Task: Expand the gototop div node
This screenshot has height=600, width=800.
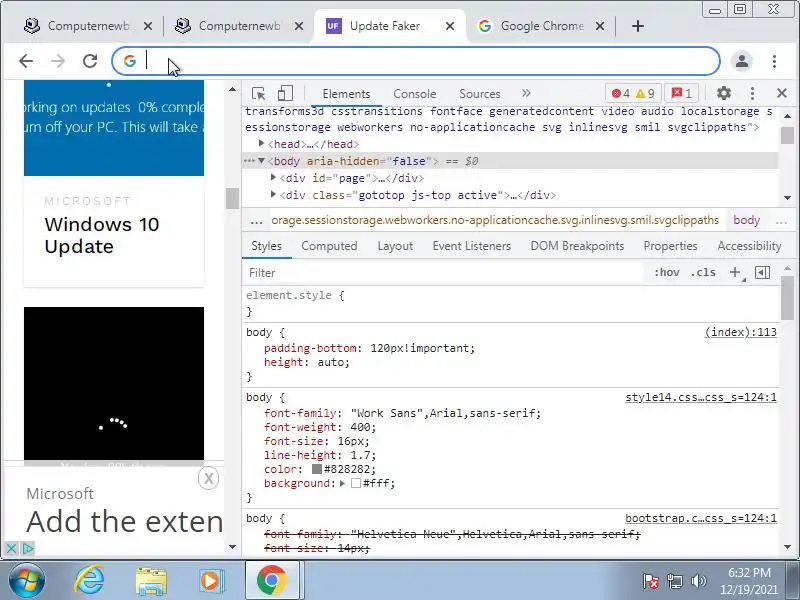Action: pyautogui.click(x=273, y=194)
